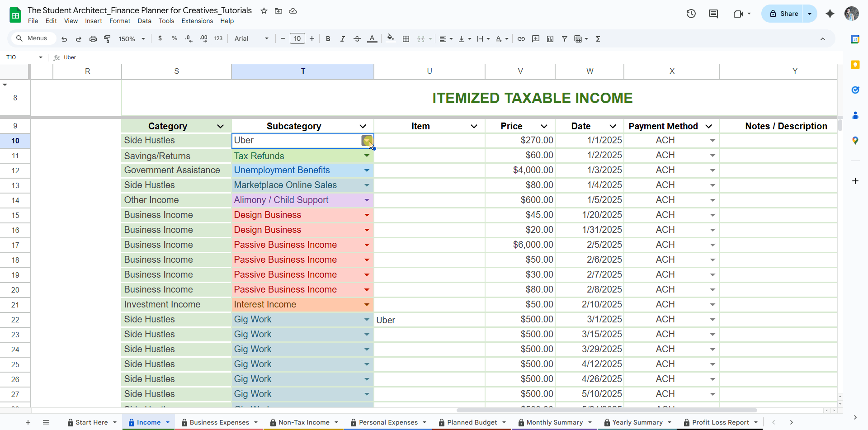The width and height of the screenshot is (868, 430).
Task: Open the Data menu
Action: pos(145,21)
